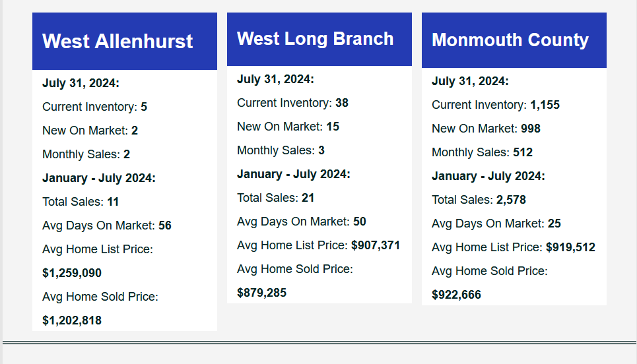This screenshot has height=364, width=637.
Task: Click the West Long Branch header
Action: pyautogui.click(x=316, y=39)
